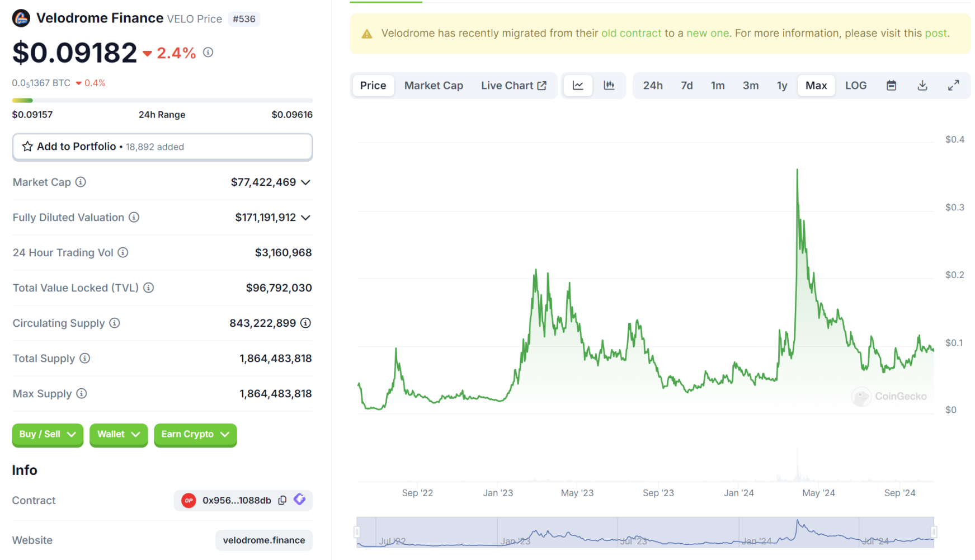Click the 24h range progress bar
975x560 pixels.
click(162, 101)
